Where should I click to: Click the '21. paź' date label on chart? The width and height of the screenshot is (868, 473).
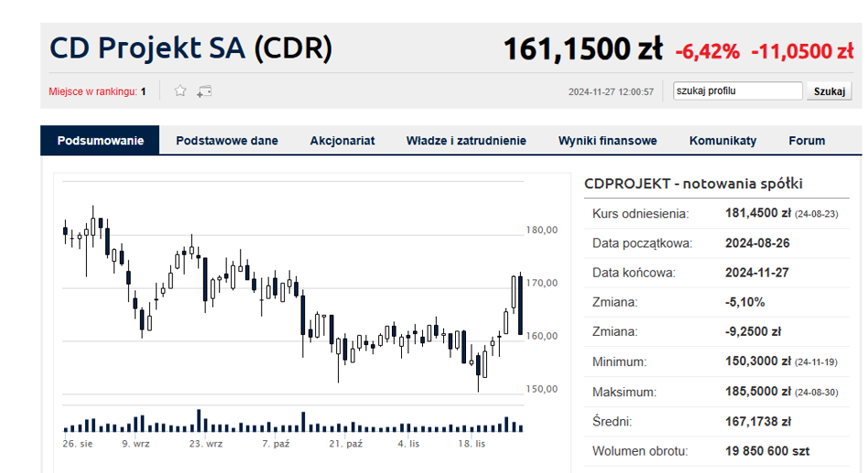(x=345, y=444)
